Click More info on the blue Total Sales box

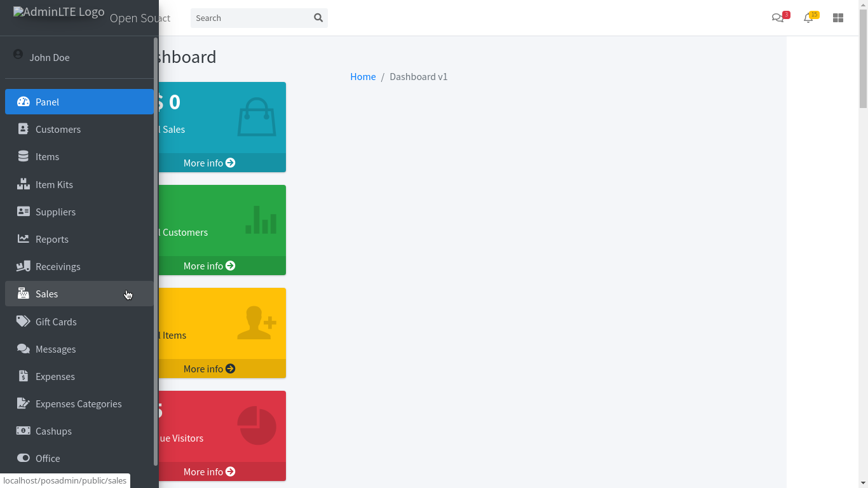(x=208, y=163)
